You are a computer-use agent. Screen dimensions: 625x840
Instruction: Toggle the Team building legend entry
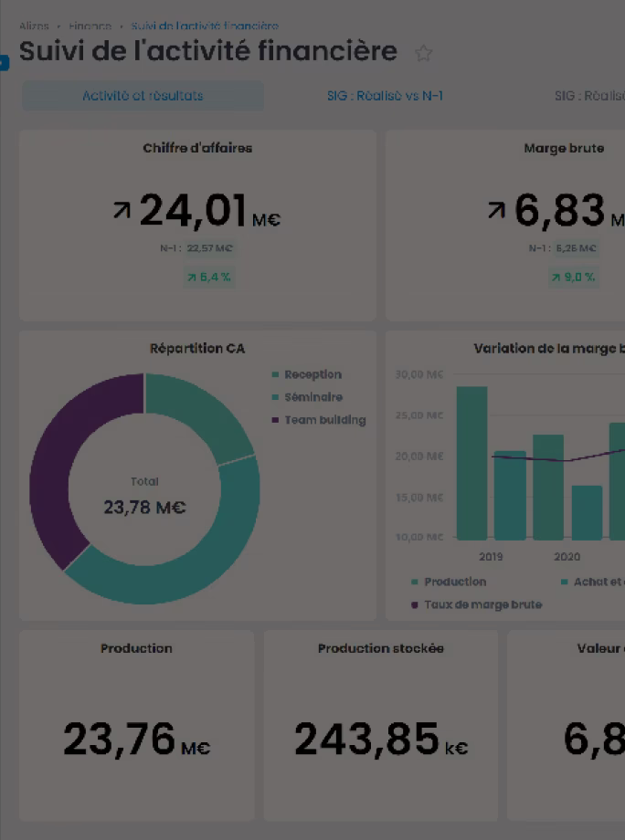click(x=319, y=420)
